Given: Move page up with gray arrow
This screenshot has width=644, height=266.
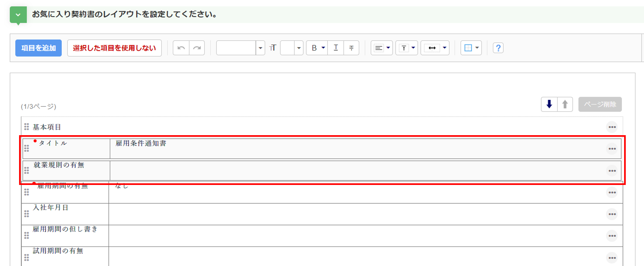Looking at the screenshot, I should 565,104.
